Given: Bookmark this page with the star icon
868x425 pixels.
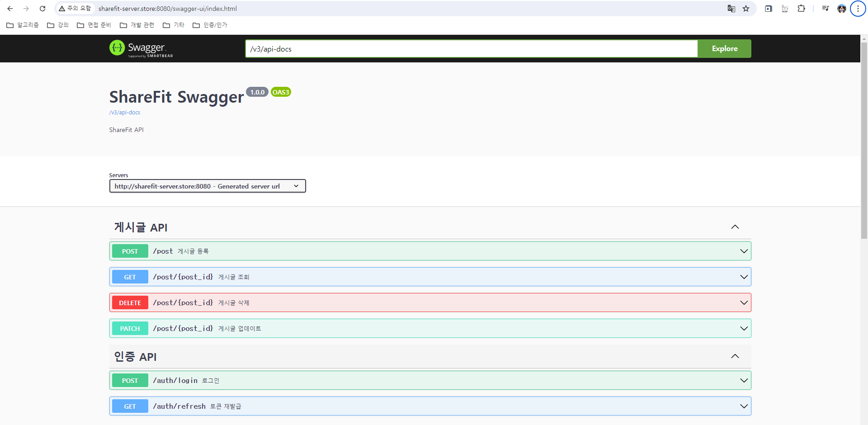Looking at the screenshot, I should pyautogui.click(x=746, y=9).
